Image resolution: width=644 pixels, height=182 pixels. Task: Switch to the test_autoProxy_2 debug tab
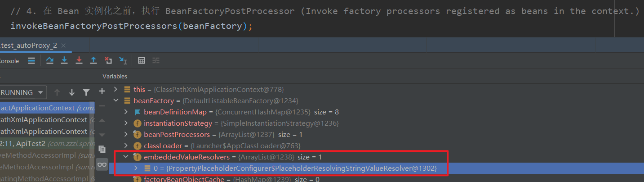29,45
